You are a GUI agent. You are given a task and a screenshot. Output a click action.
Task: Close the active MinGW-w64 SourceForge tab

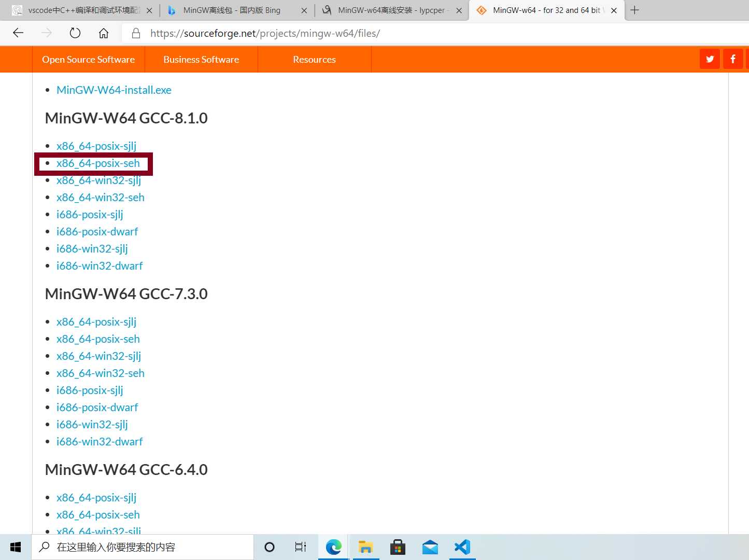click(614, 10)
